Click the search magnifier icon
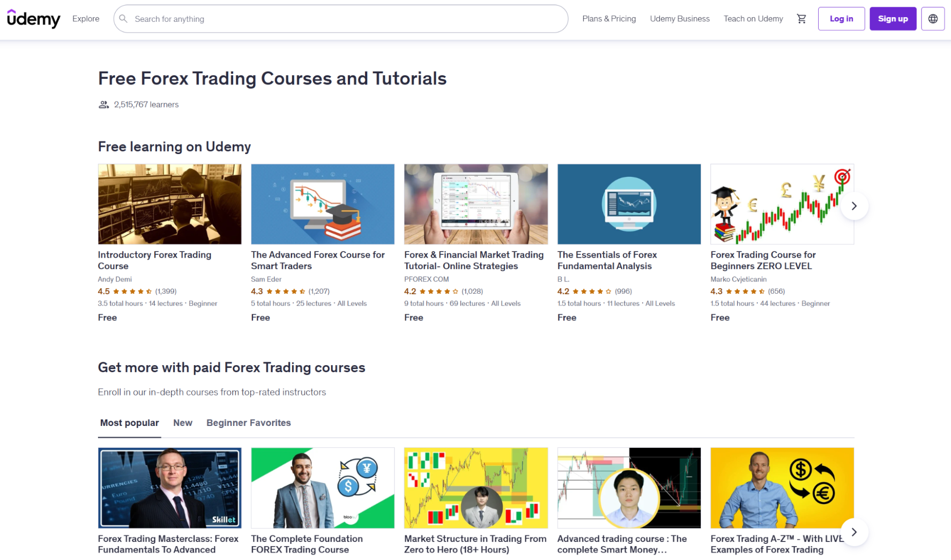This screenshot has width=951, height=560. (123, 19)
